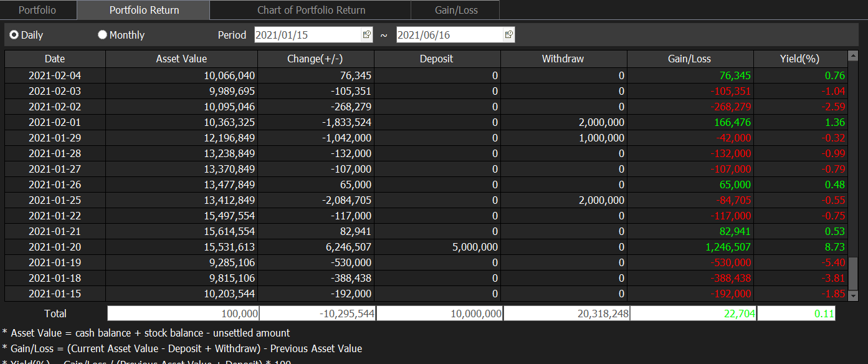Select the Daily radio button
Viewport: 868px width, 364px height.
pyautogui.click(x=14, y=35)
